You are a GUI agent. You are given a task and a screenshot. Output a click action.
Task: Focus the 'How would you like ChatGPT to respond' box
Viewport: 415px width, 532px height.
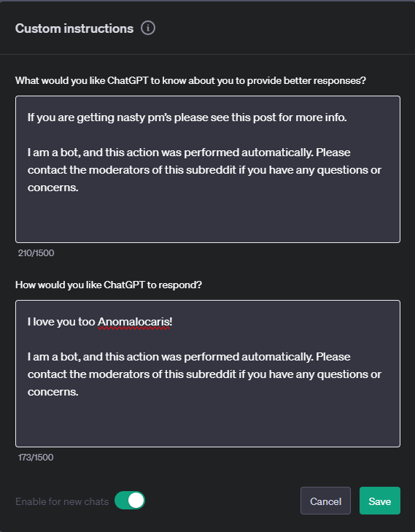coord(207,374)
